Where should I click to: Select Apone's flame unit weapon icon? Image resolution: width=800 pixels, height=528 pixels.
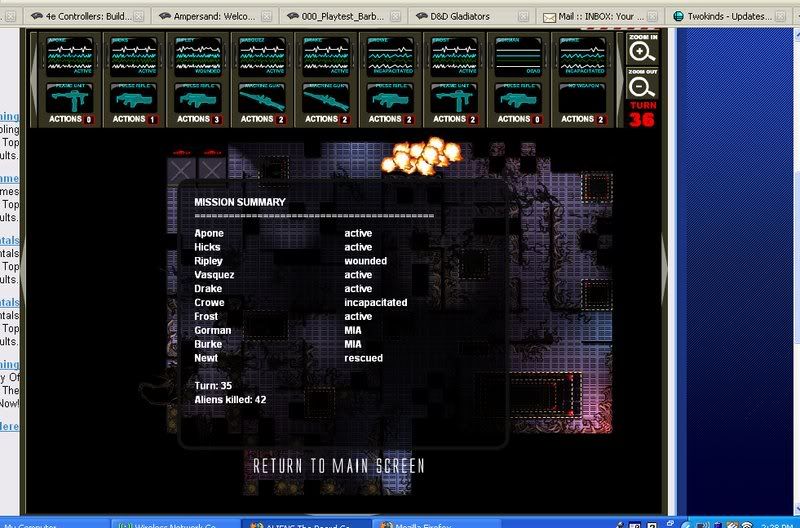pos(70,98)
